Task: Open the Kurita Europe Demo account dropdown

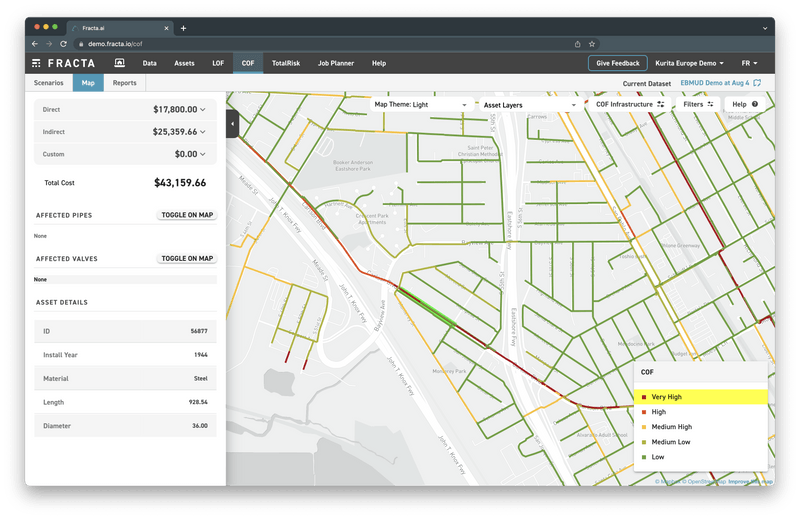Action: tap(688, 63)
